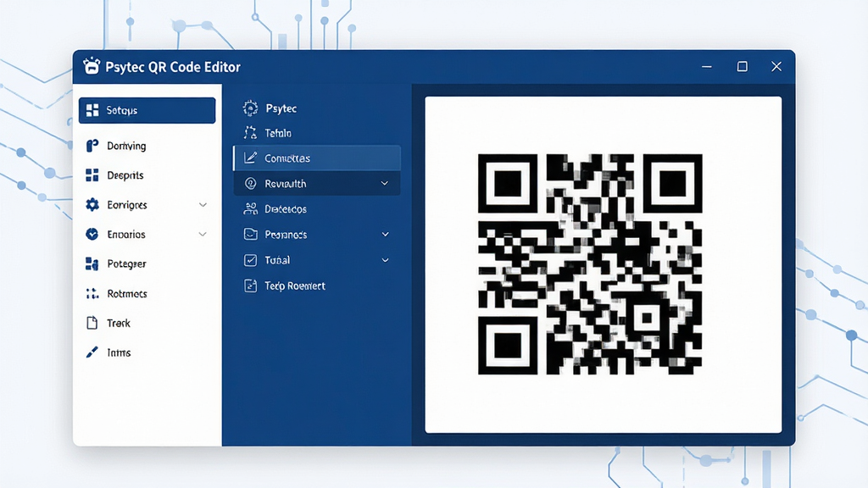Click the icon next to Tefalo
868x488 pixels.
(250, 133)
